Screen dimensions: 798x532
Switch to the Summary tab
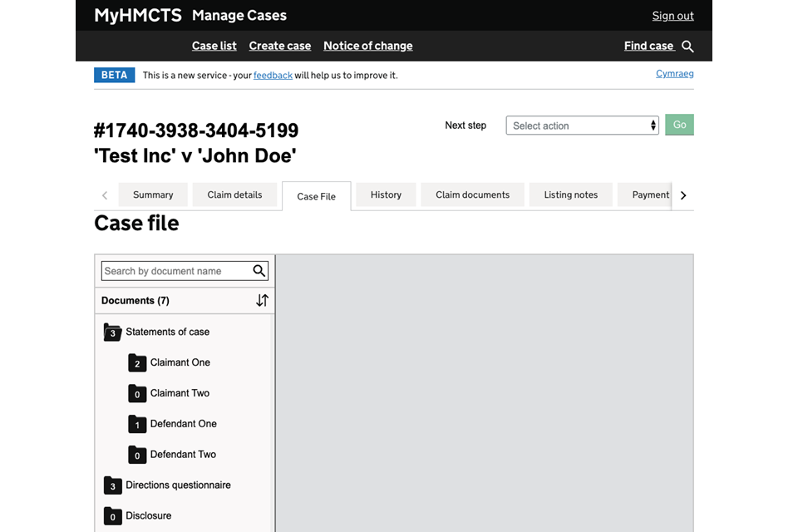[x=153, y=195]
